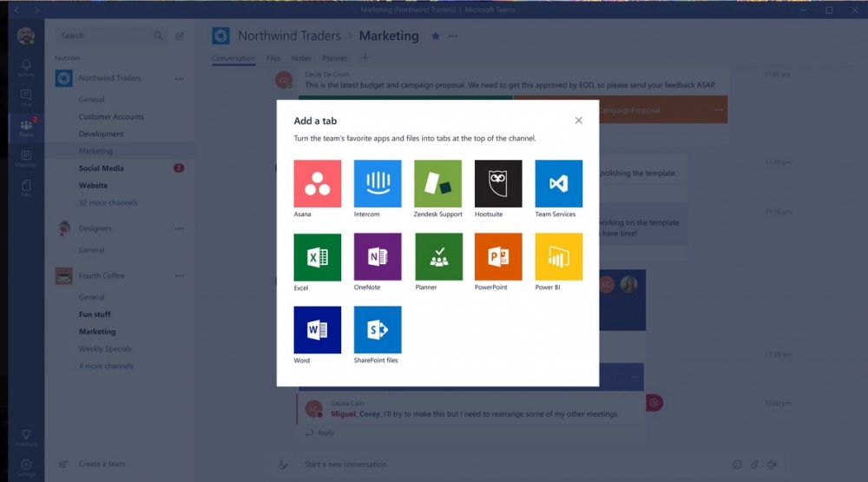Click the search magnifier icon
868x482 pixels.
tap(158, 36)
